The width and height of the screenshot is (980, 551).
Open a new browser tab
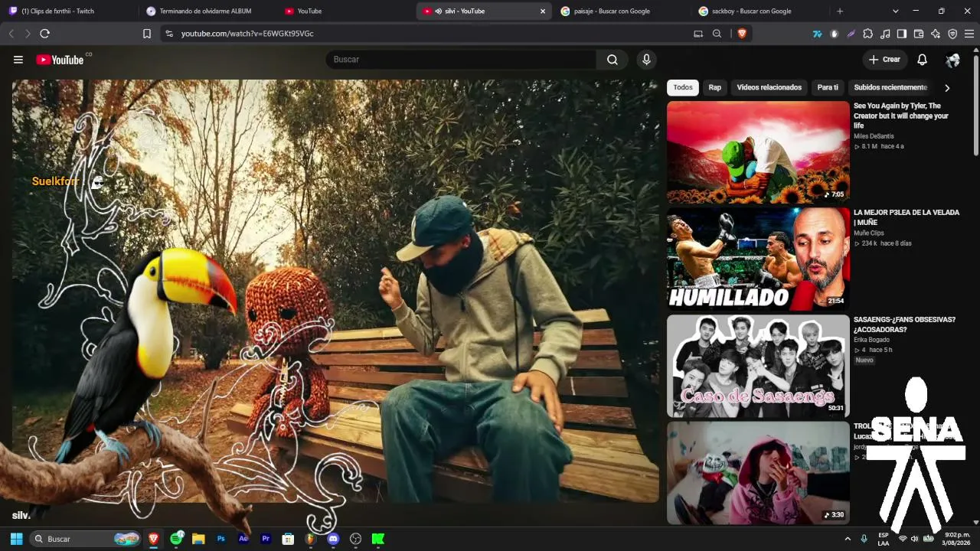[x=840, y=11]
